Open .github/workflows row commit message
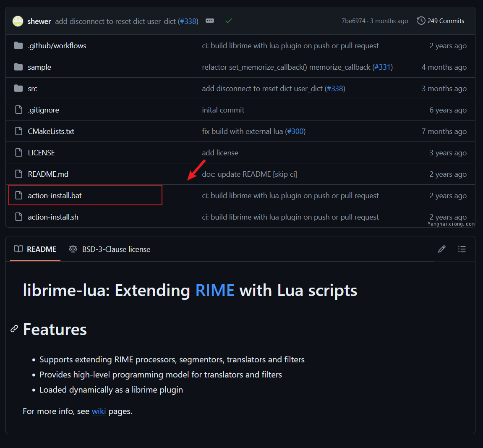Image resolution: width=483 pixels, height=448 pixels. tap(290, 46)
